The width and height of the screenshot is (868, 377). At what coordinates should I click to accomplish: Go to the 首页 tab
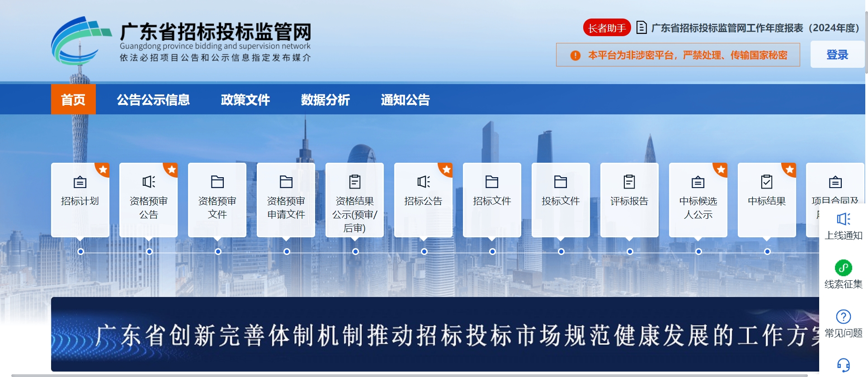[73, 99]
